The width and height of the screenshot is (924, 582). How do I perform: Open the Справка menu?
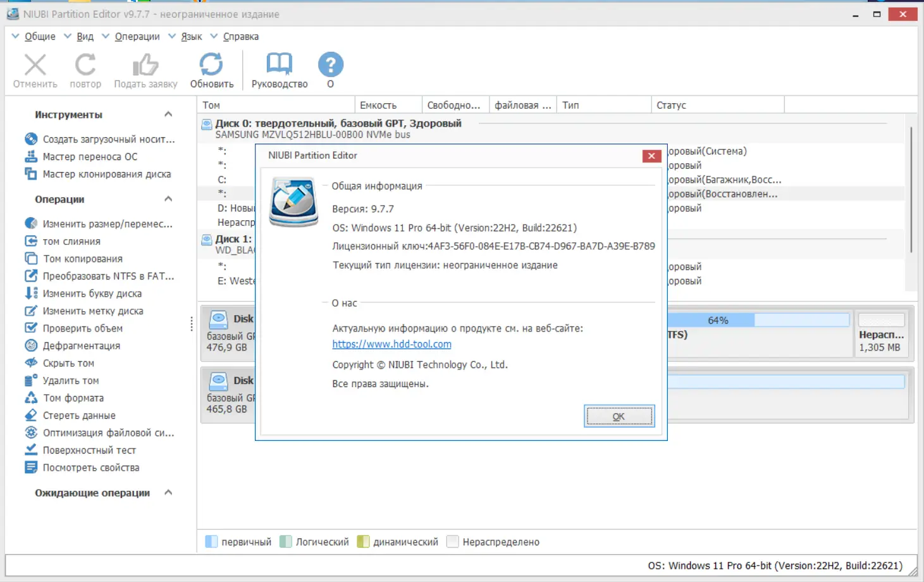[240, 36]
